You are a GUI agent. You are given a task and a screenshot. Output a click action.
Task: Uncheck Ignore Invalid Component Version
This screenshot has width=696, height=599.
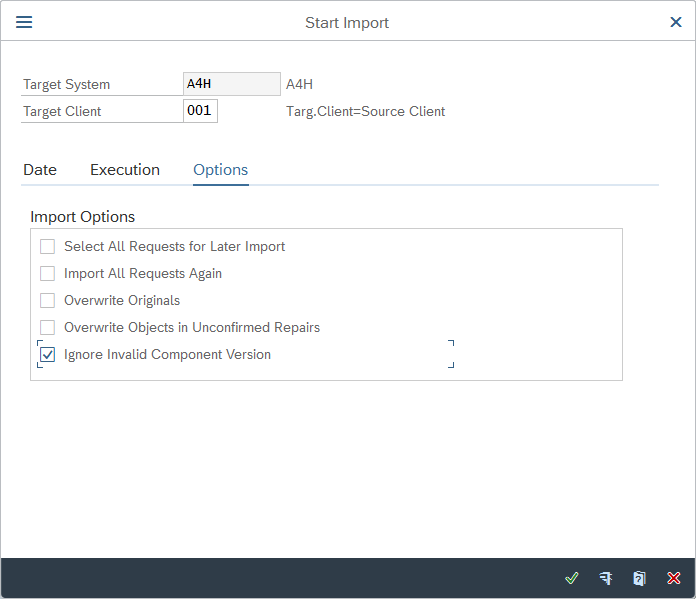point(47,355)
